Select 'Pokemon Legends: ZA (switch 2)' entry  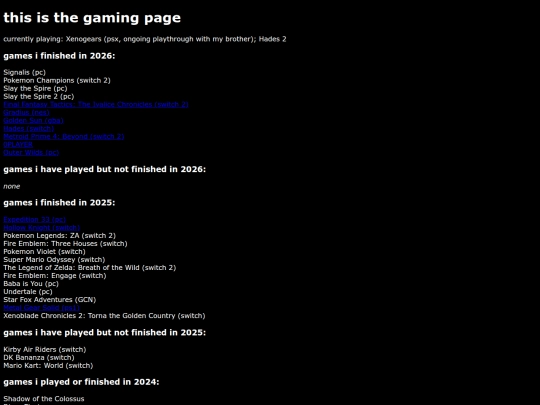click(60, 236)
